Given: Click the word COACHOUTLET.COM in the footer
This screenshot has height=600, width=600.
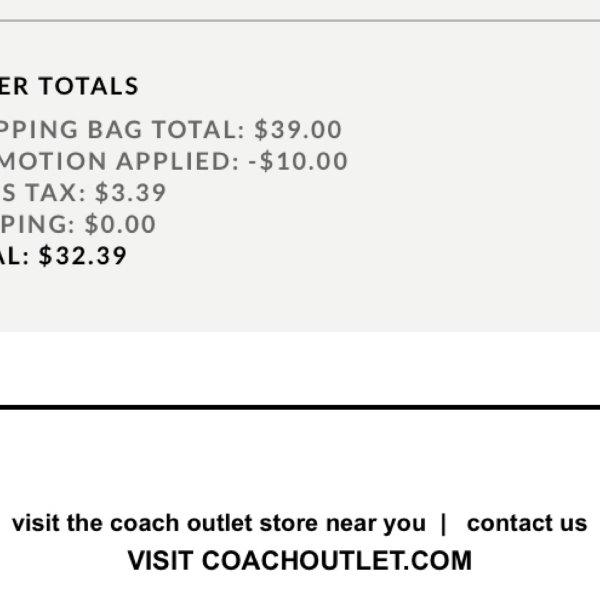Looking at the screenshot, I should point(336,561).
